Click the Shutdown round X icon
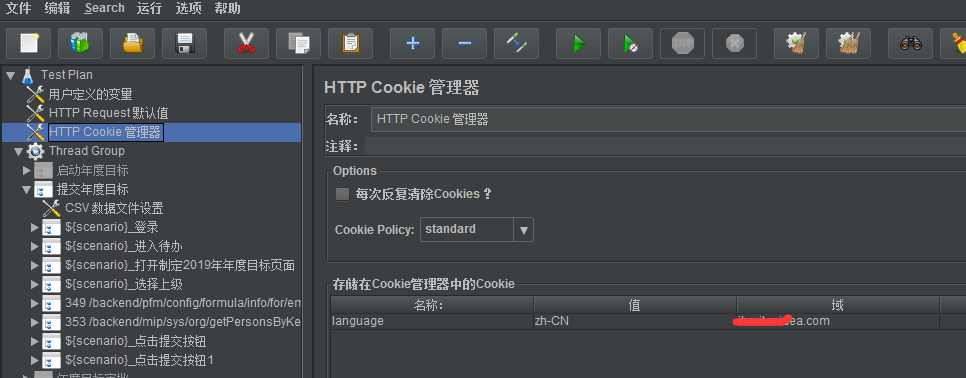 (x=734, y=44)
